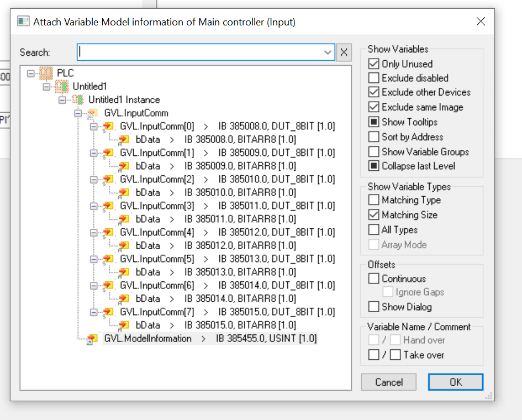The height and width of the screenshot is (420, 522).
Task: Click the bData icon at IB 385014.0
Action: pos(124,299)
